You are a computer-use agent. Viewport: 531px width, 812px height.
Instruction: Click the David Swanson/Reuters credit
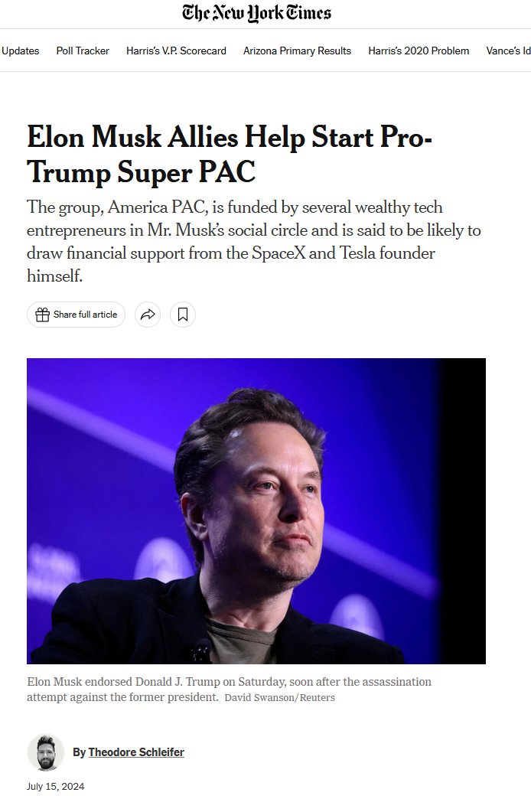tap(279, 697)
